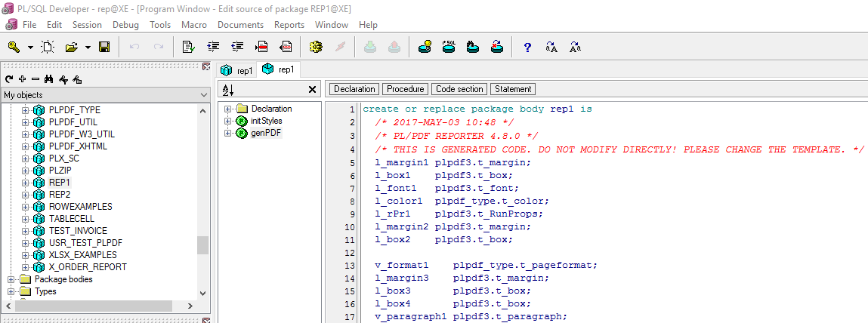This screenshot has width=868, height=323.
Task: Expand the genPDF procedure node
Action: [228, 133]
